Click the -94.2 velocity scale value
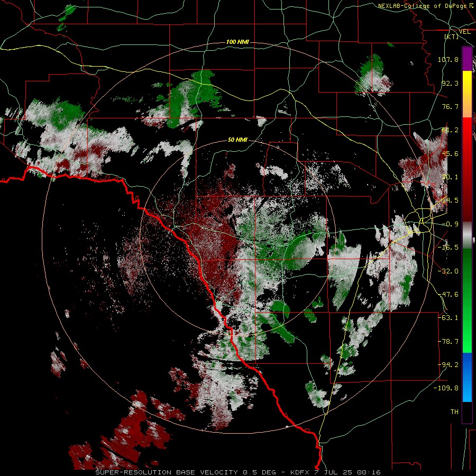 pyautogui.click(x=448, y=365)
